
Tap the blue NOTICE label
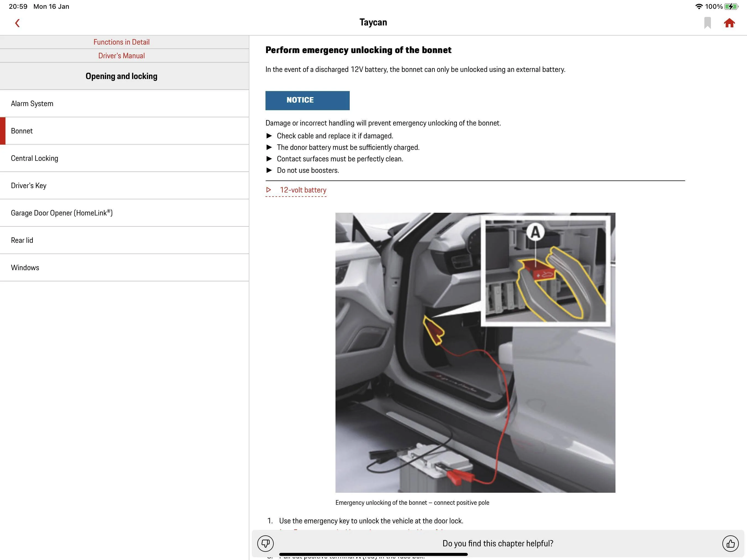(307, 100)
